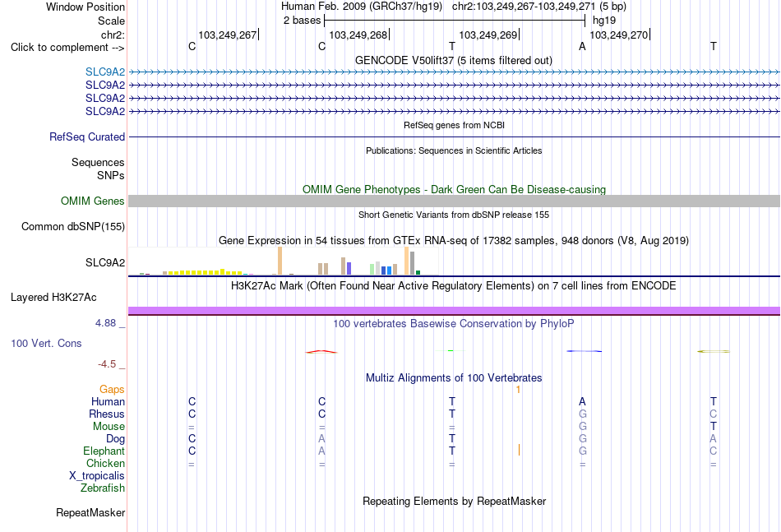Click base A in the Human row
This screenshot has height=532, width=781.
[582, 401]
